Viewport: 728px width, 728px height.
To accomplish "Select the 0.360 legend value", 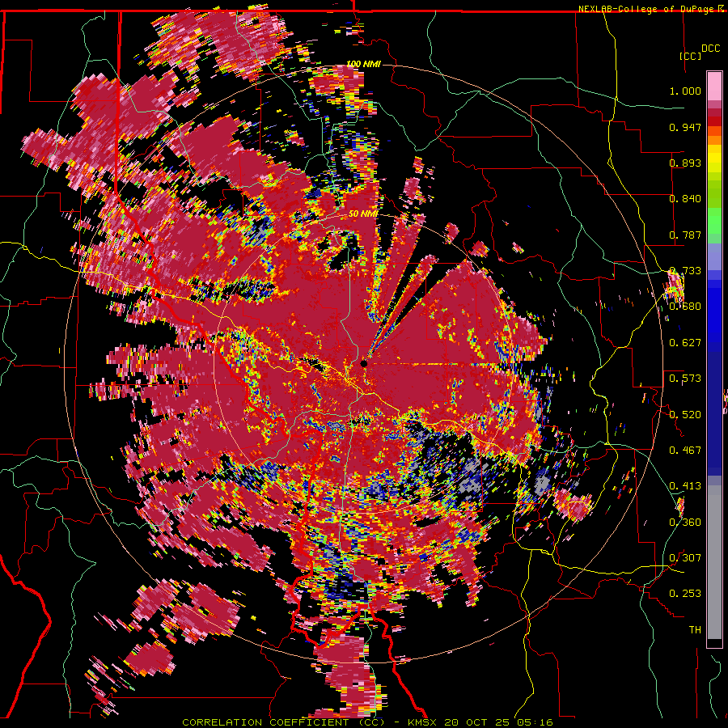I will click(x=685, y=523).
